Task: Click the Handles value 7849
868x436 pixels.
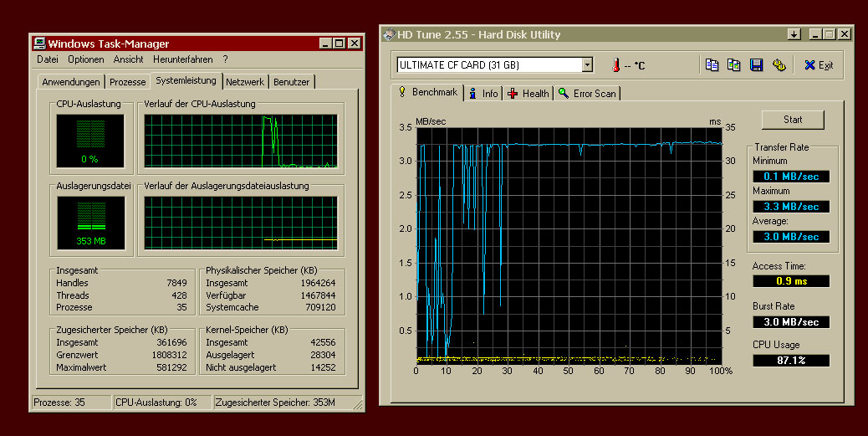Action: coord(176,283)
